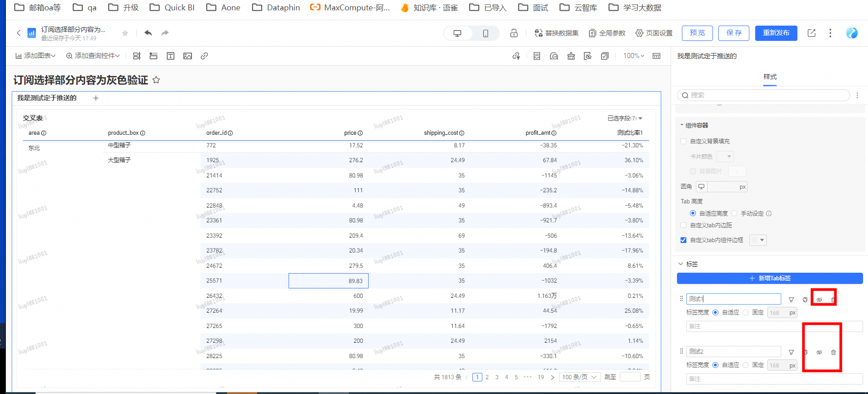
Task: Favorite the dashboard with star icon
Action: pyautogui.click(x=125, y=33)
